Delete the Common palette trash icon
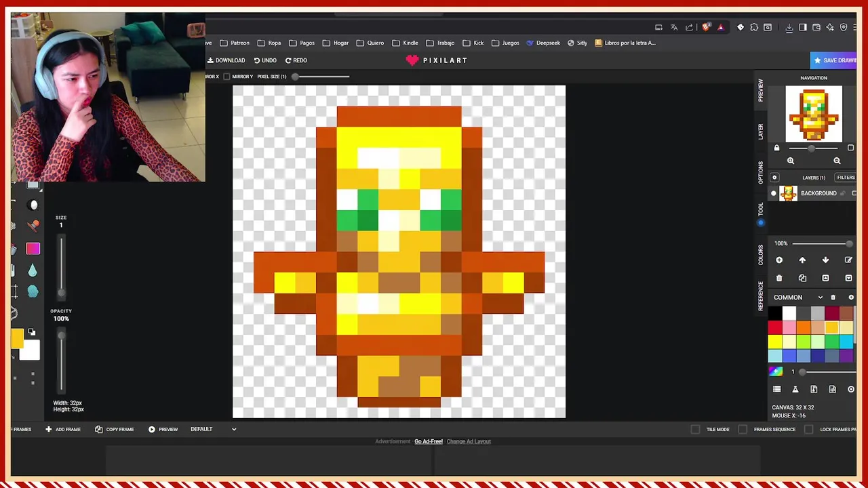Viewport: 868px width, 488px height. [x=833, y=298]
